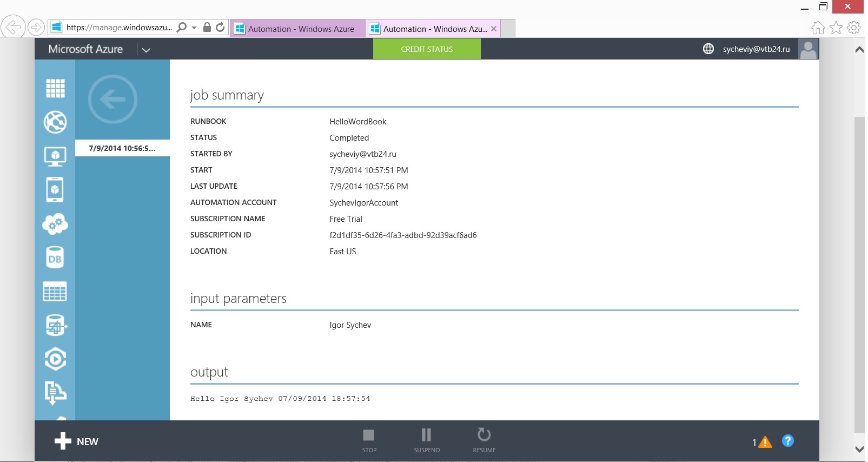Click the vertical scrollbar thumb
This screenshot has height=462, width=868.
(859, 274)
